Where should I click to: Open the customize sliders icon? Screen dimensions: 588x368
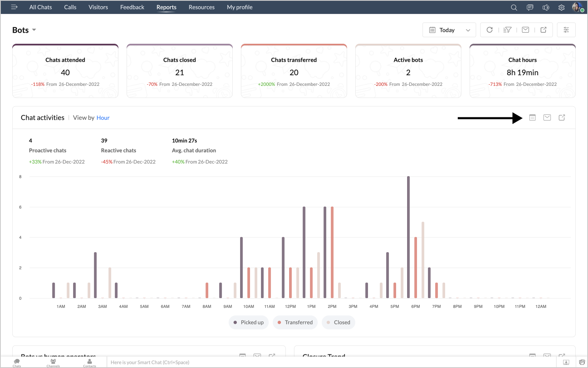click(566, 30)
